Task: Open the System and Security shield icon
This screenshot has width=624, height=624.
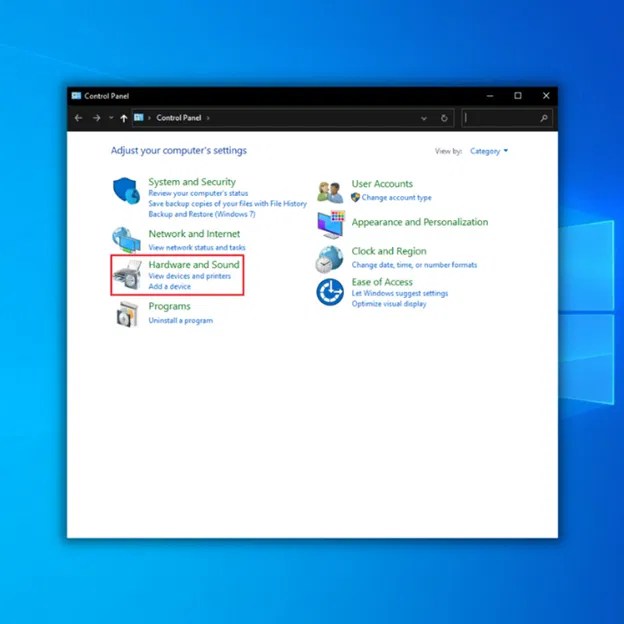Action: point(127,191)
